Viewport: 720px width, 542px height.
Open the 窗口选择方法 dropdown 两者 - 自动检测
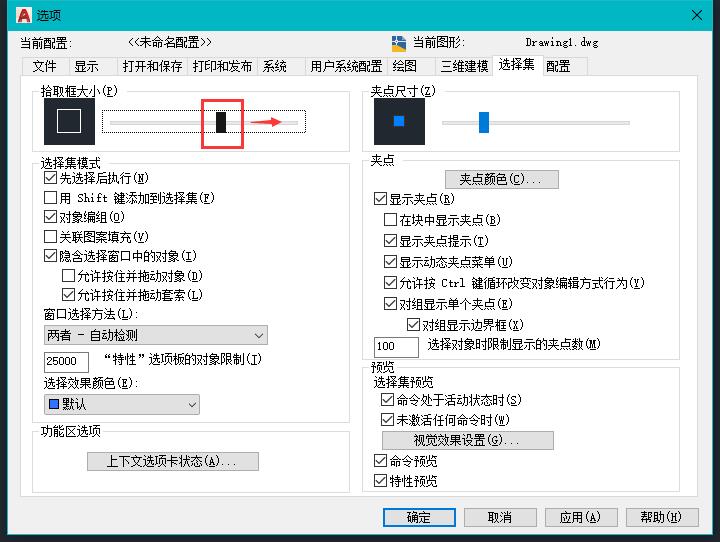coord(156,335)
